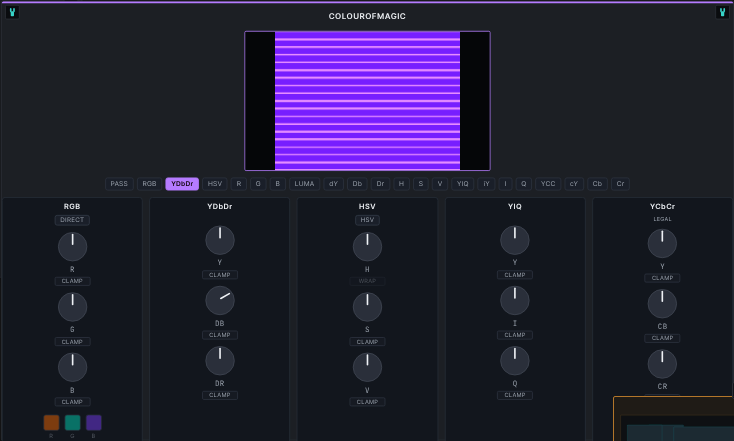Toggle the HSV mode button in HSV panel
734x441 pixels.
tap(367, 220)
